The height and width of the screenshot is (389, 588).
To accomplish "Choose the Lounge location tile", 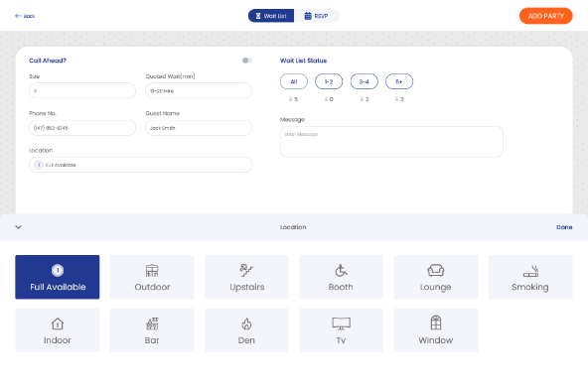I will click(436, 277).
